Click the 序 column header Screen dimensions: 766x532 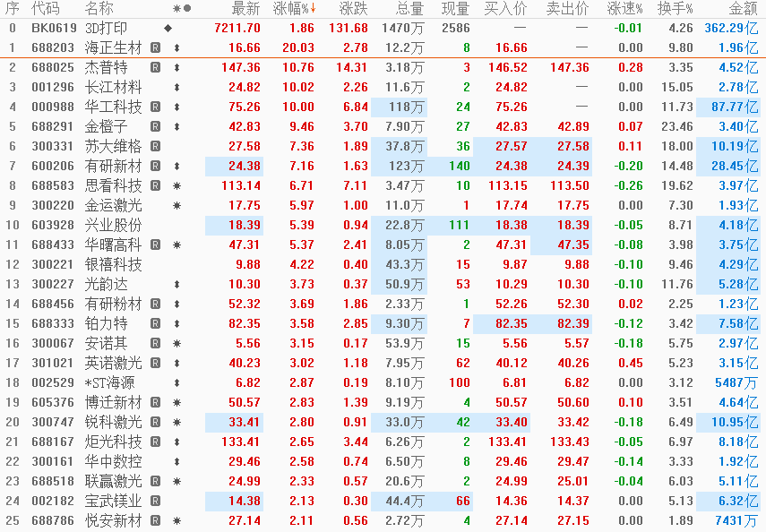13,8
